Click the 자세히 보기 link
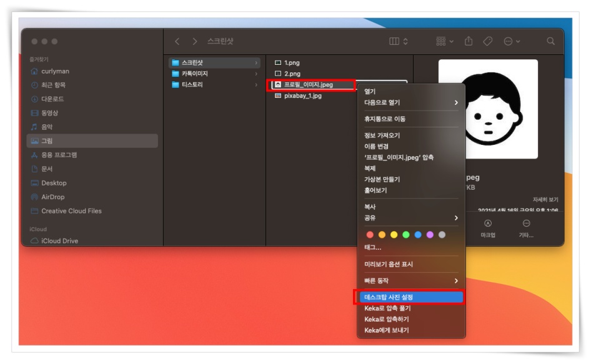 click(545, 200)
